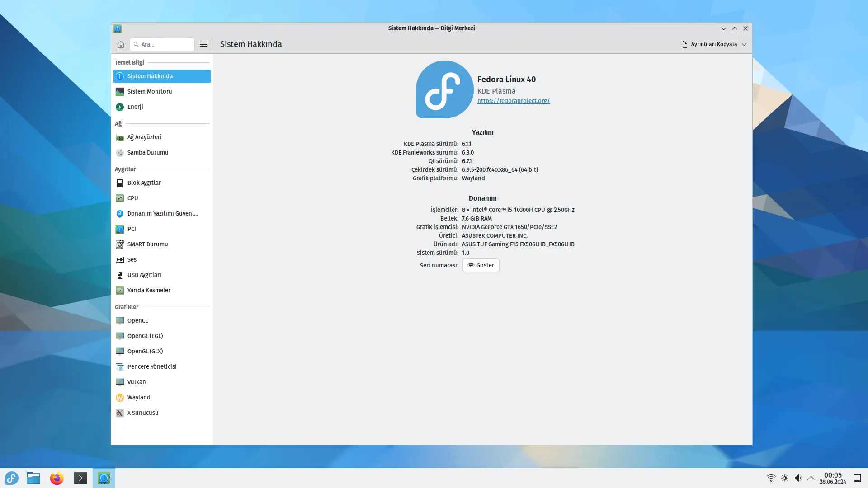Viewport: 868px width, 488px height.
Task: Click the SMART Durumu icon
Action: tap(120, 244)
